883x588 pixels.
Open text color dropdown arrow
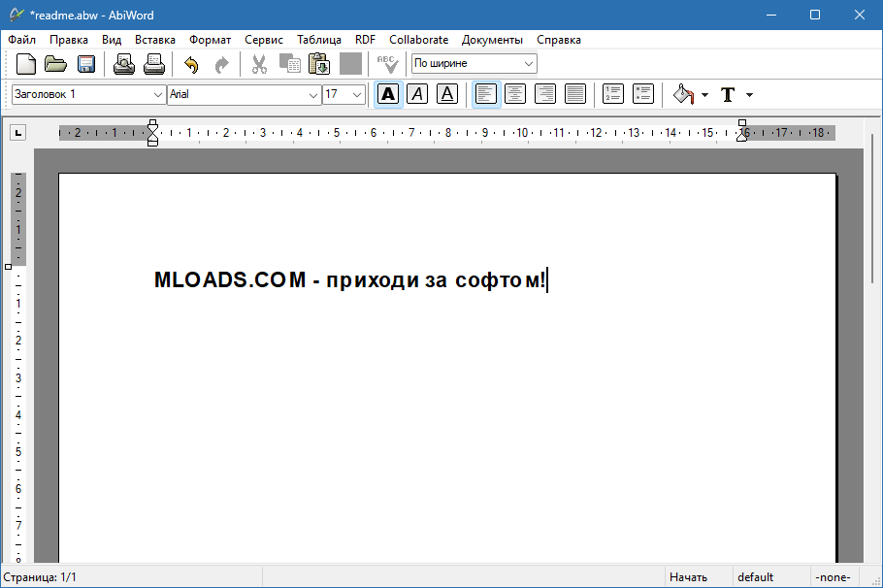click(749, 95)
